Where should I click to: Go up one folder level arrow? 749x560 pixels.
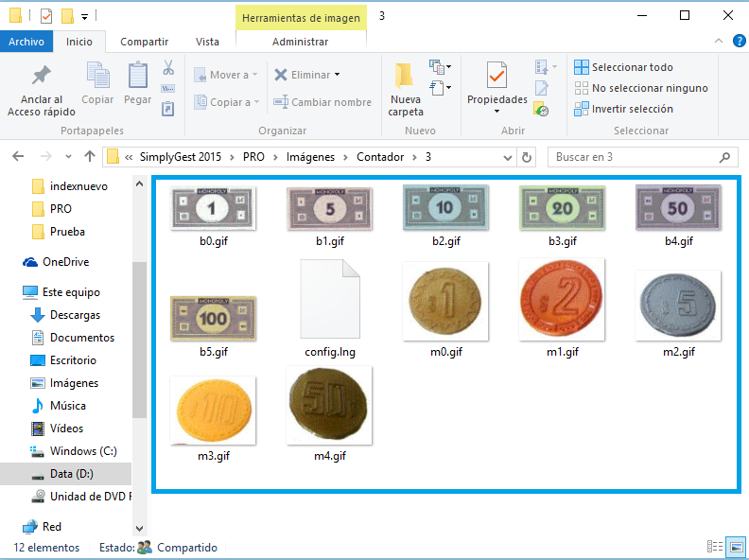(x=89, y=156)
